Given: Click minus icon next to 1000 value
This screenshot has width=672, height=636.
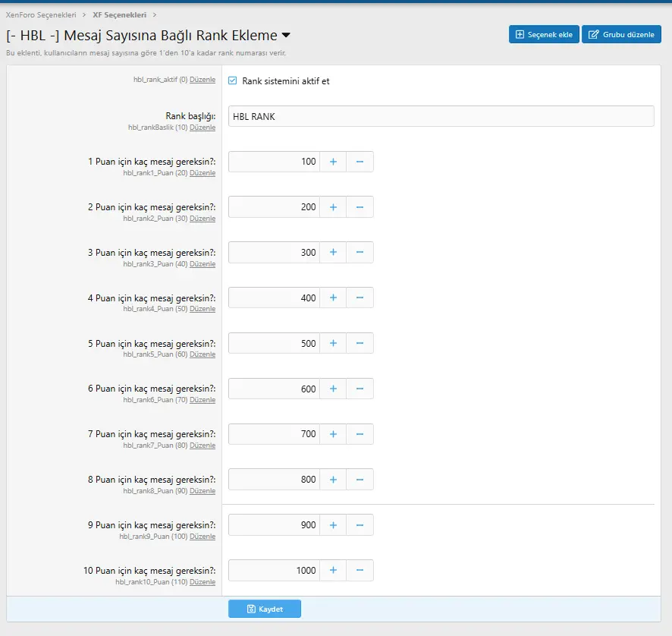Looking at the screenshot, I should [x=360, y=571].
